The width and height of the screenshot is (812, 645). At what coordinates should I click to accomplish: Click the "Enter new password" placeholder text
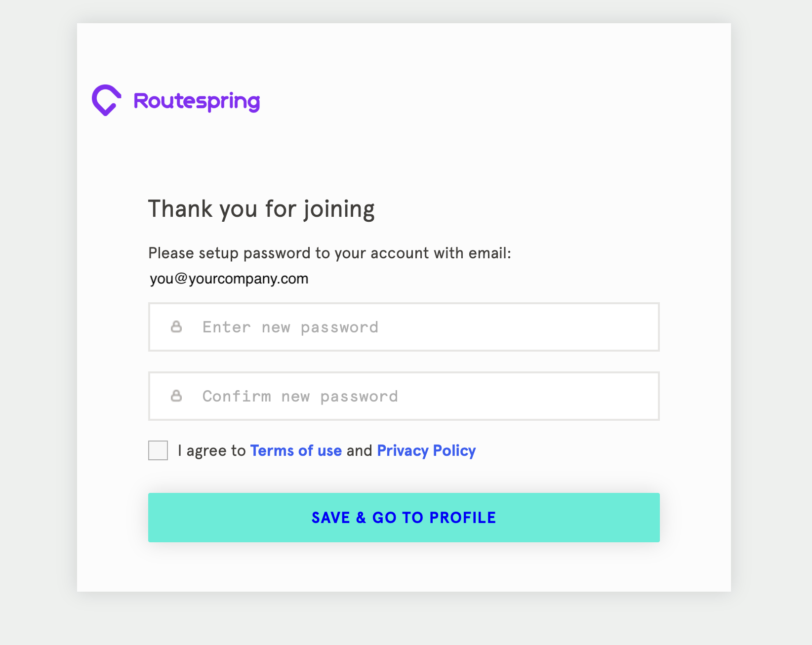[x=290, y=327]
